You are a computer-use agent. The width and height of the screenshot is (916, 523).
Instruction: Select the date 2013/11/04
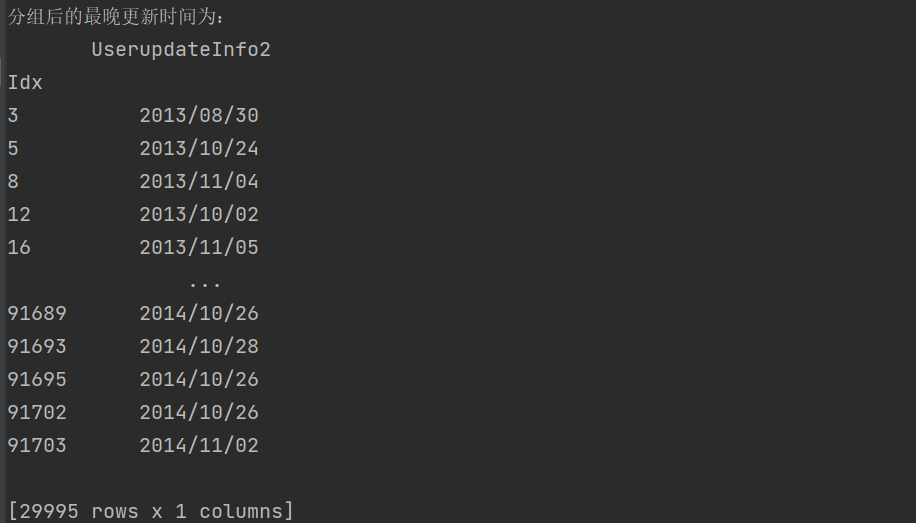pos(199,181)
